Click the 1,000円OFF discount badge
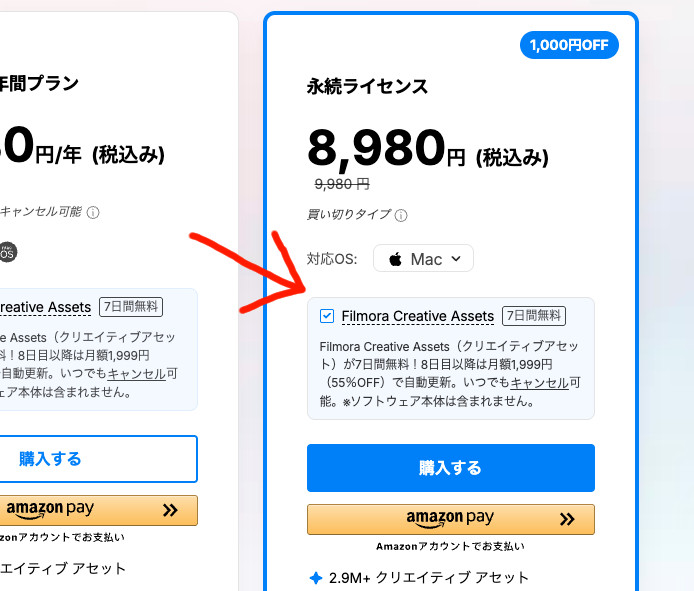694x591 pixels. coord(569,45)
